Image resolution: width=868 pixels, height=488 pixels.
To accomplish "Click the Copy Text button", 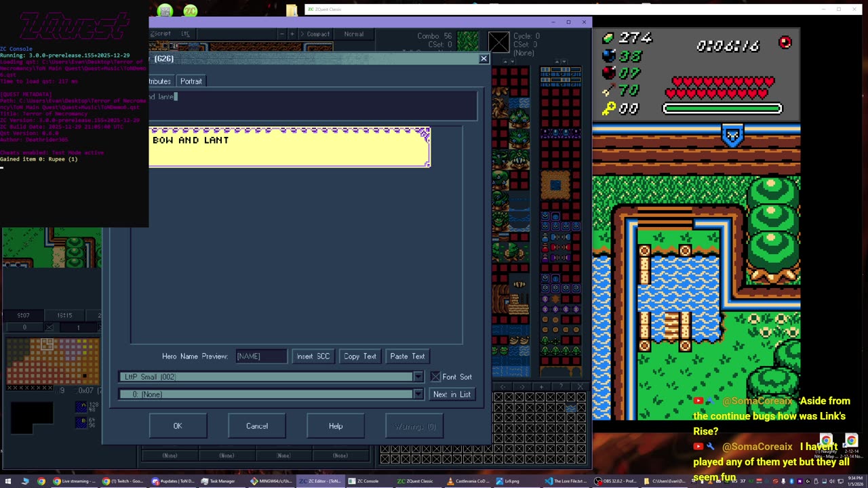I will coord(360,357).
